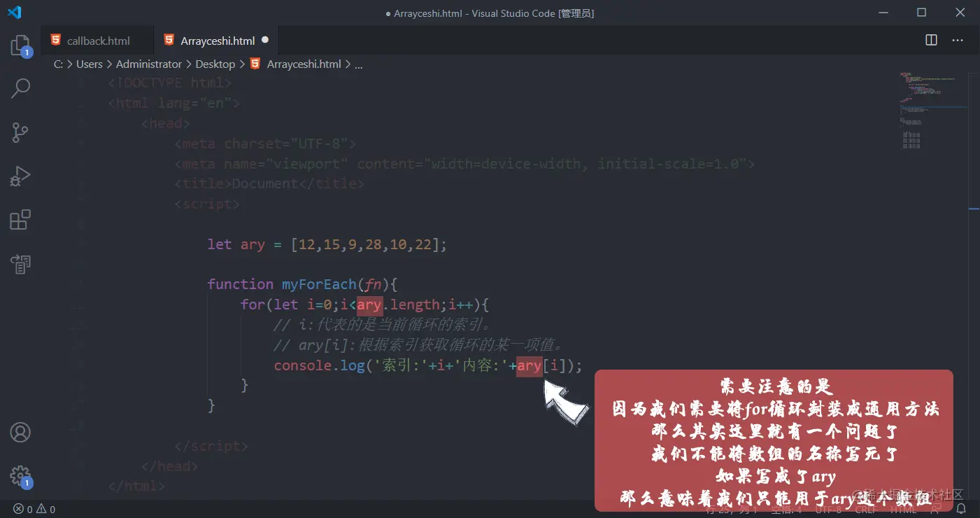The image size is (980, 518).
Task: Click the <html lang="en"> line
Action: (174, 103)
